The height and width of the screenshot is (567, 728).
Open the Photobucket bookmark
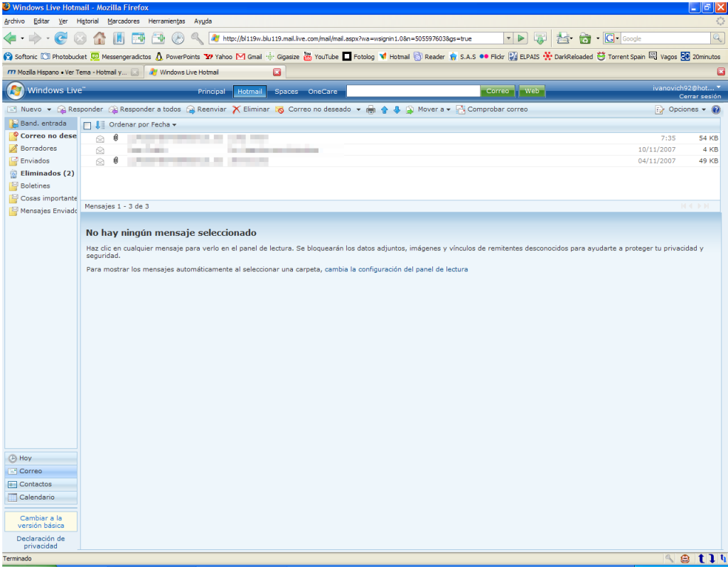coord(63,57)
